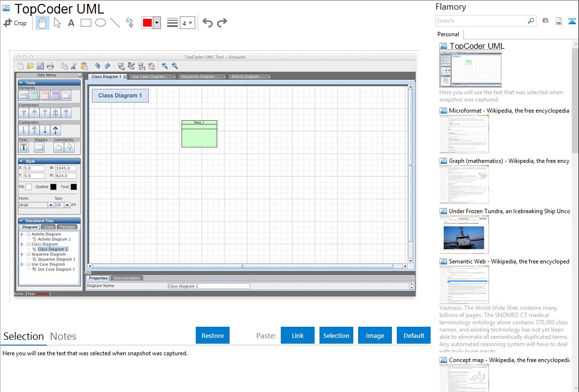Pick the ellipse shape tool
This screenshot has width=579, height=392.
point(101,23)
